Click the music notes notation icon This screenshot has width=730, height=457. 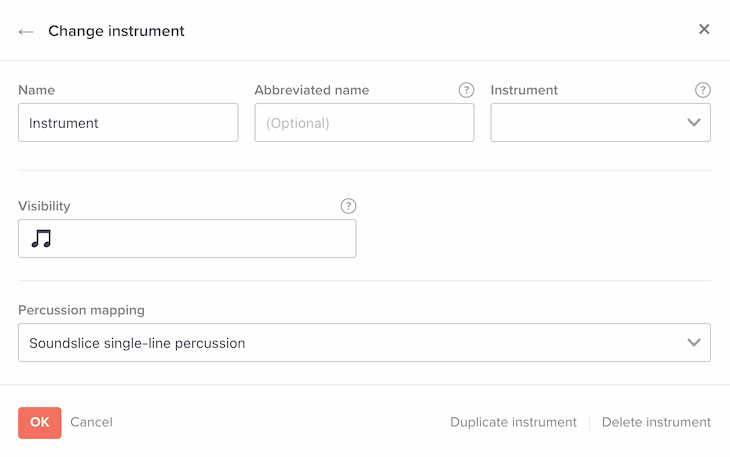coord(41,238)
